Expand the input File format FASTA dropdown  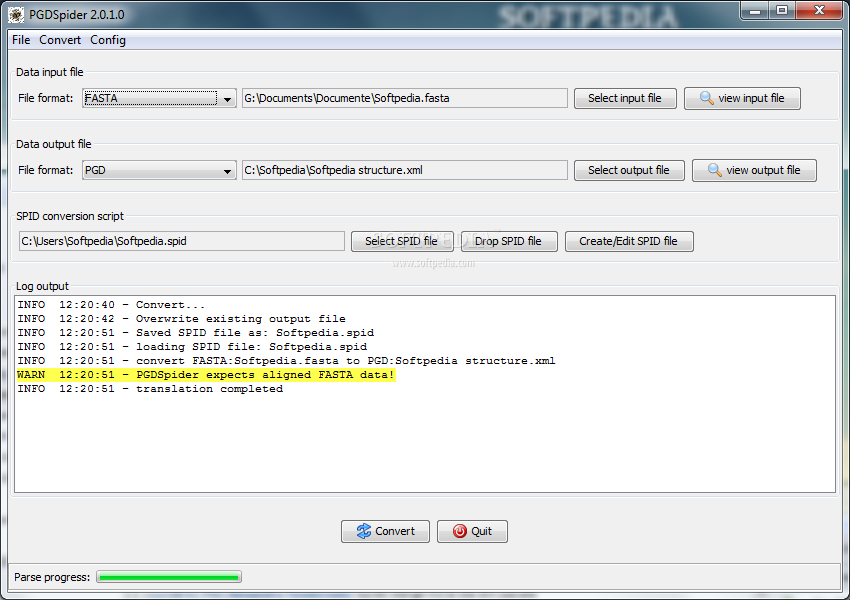click(x=159, y=98)
